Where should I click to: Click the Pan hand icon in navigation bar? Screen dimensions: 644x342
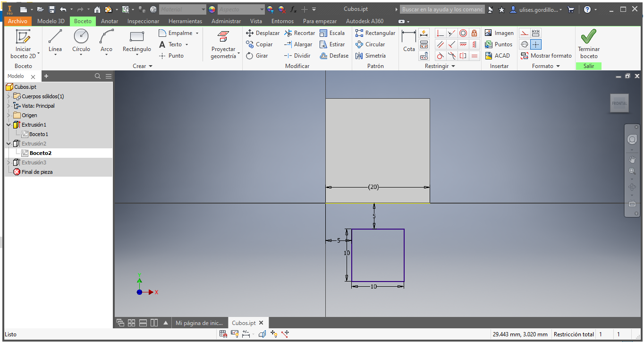[632, 160]
